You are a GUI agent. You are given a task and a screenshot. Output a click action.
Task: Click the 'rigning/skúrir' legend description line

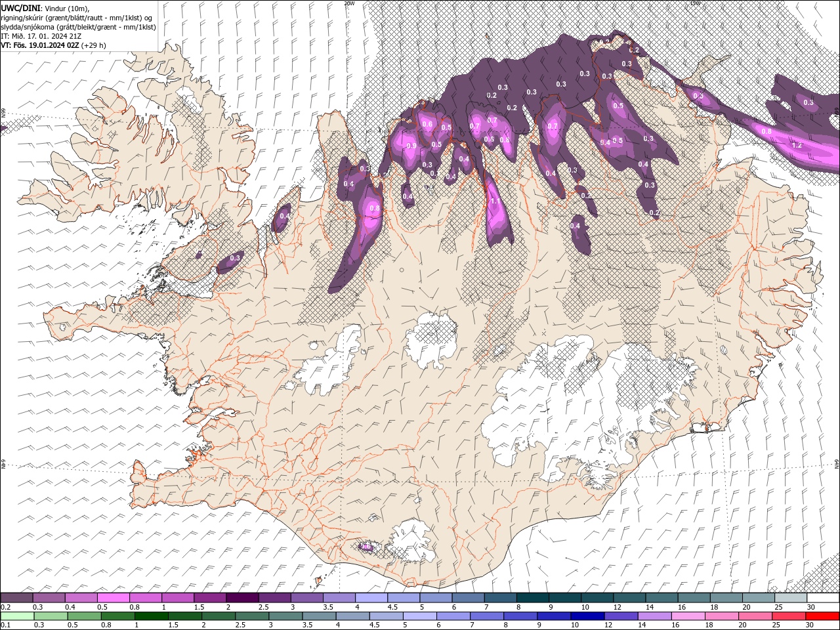pos(77,17)
